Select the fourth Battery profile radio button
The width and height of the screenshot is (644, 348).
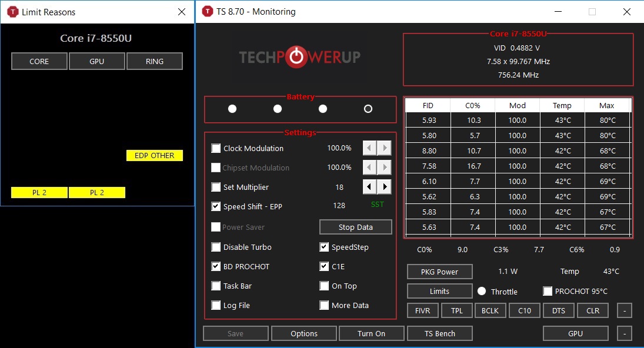(368, 109)
